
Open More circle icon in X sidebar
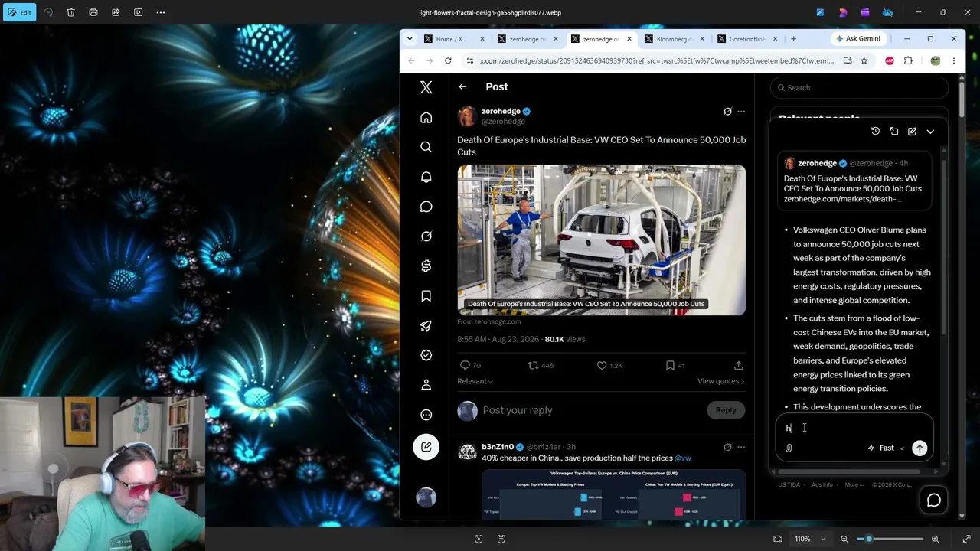tap(426, 415)
